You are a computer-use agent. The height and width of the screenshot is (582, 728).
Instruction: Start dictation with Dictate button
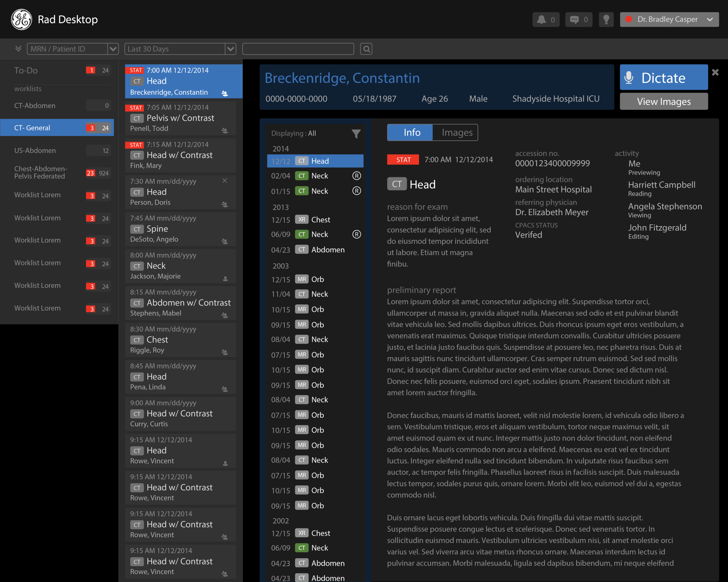tap(664, 77)
